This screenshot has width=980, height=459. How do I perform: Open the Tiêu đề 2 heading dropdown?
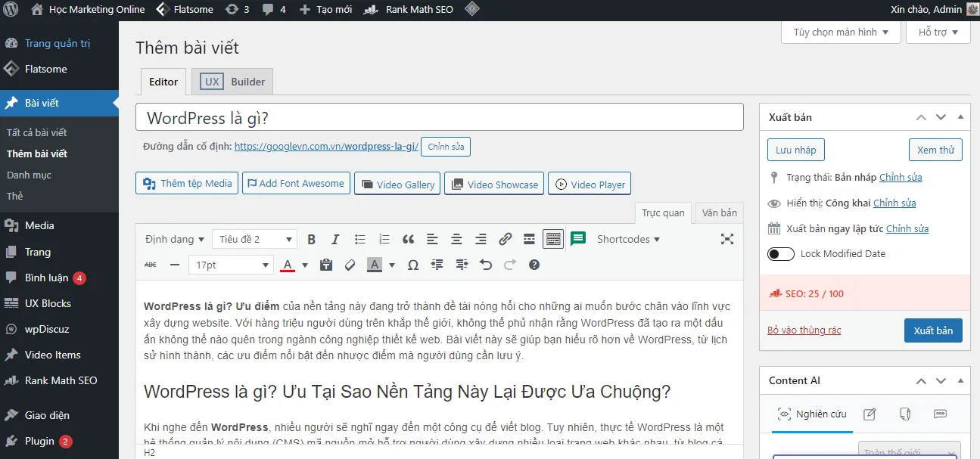click(x=254, y=240)
